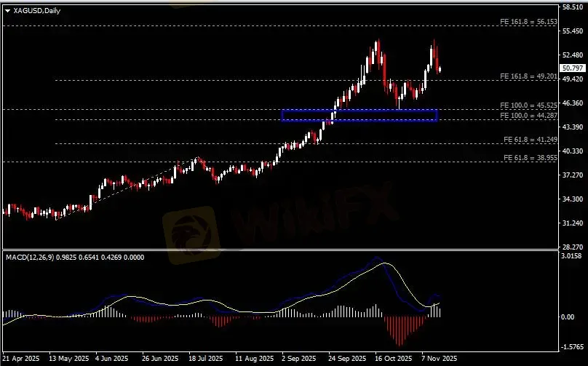This screenshot has width=588, height=366.
Task: Click the 58.510 value on price scale
Action: pos(573,7)
